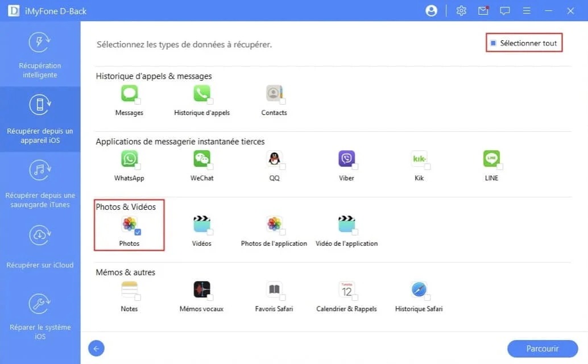Open Récupérer sur iCloud section

[x=40, y=247]
